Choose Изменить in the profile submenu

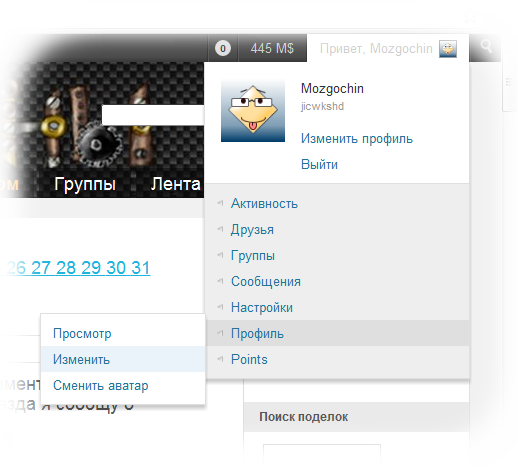pos(123,359)
